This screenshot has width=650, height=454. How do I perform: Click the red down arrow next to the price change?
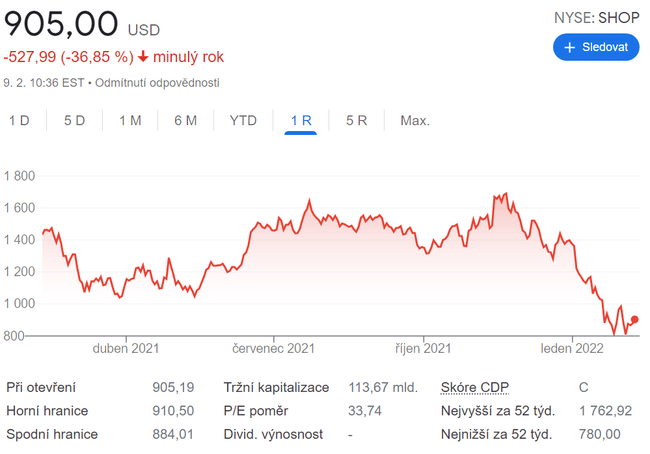144,57
